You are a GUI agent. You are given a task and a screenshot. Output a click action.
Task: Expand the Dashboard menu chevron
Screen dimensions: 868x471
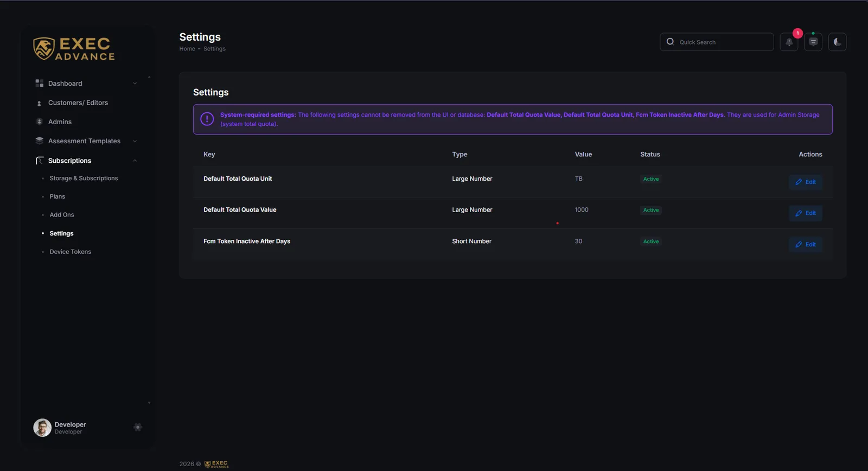(x=135, y=84)
